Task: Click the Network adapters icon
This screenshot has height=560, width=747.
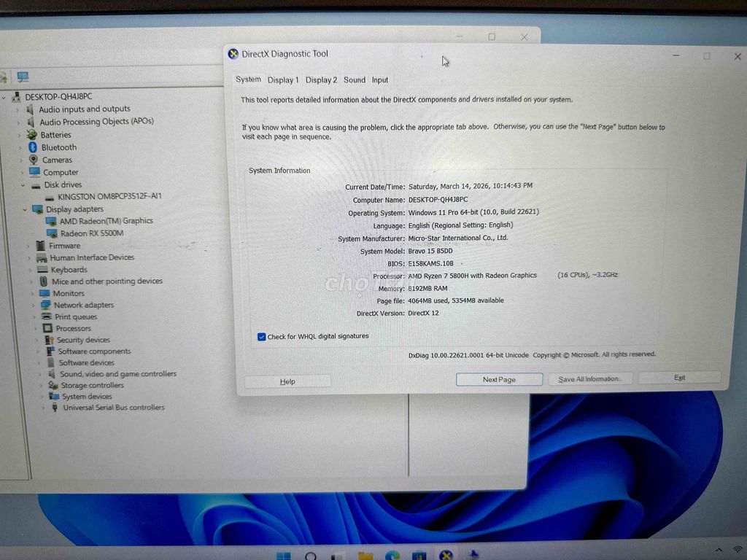Action: (46, 305)
